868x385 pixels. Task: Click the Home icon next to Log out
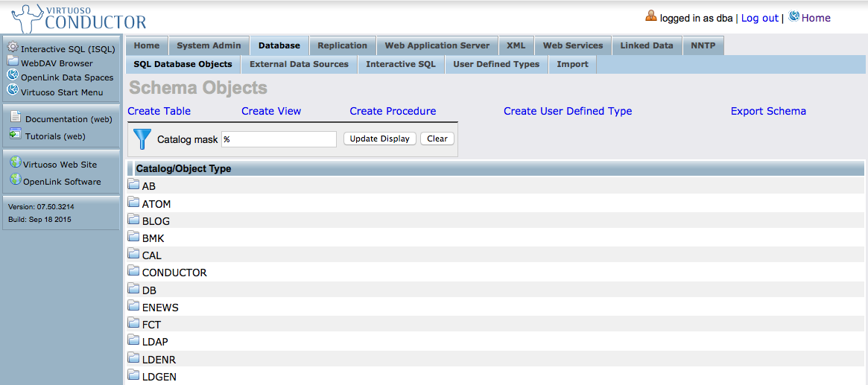(x=793, y=16)
